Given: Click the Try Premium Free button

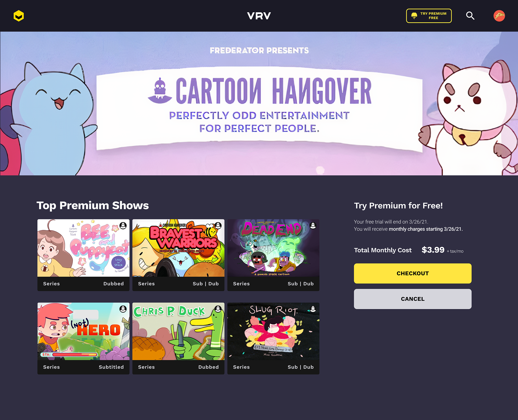Looking at the screenshot, I should pyautogui.click(x=429, y=16).
